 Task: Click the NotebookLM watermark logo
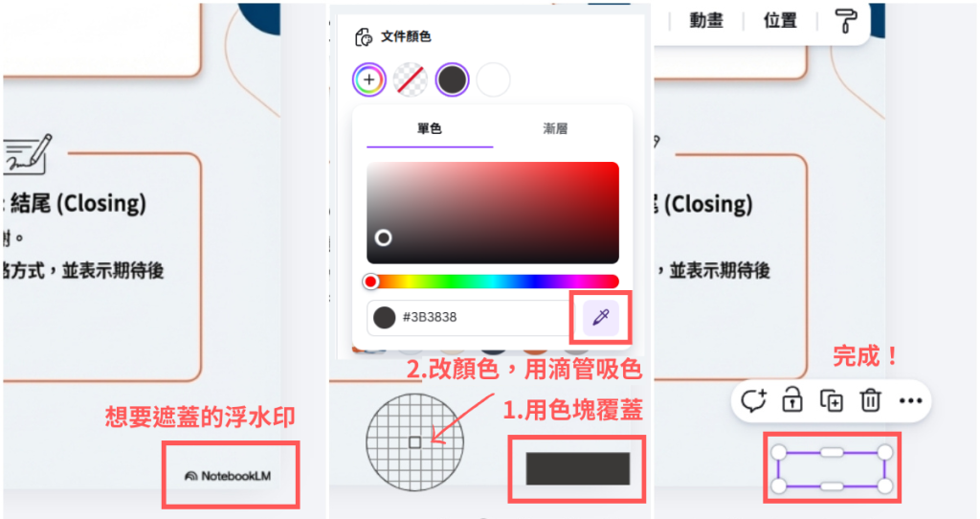coord(228,476)
